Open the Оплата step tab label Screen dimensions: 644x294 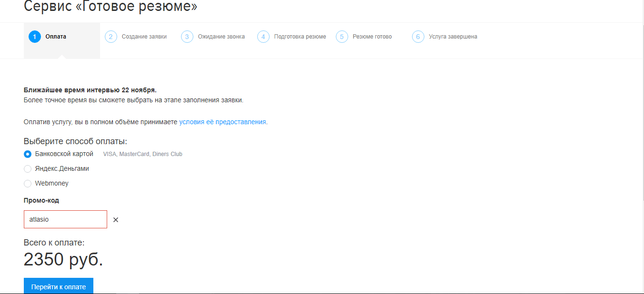click(56, 37)
